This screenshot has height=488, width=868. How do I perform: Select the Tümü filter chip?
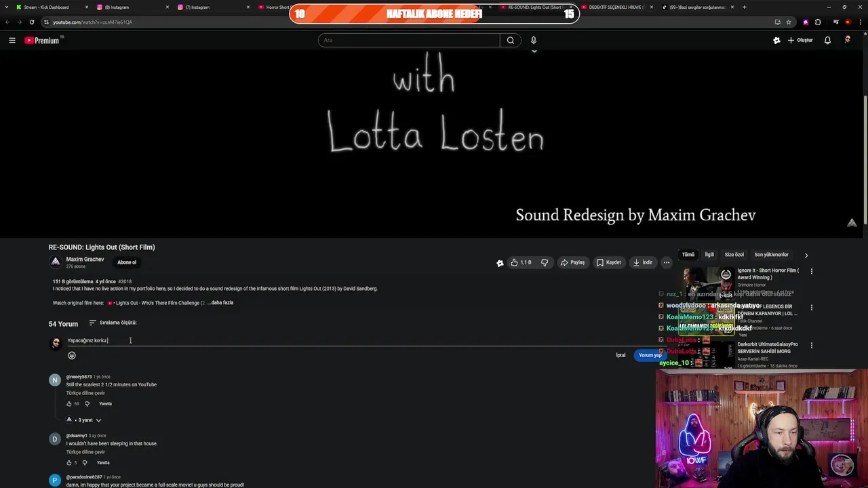click(688, 255)
